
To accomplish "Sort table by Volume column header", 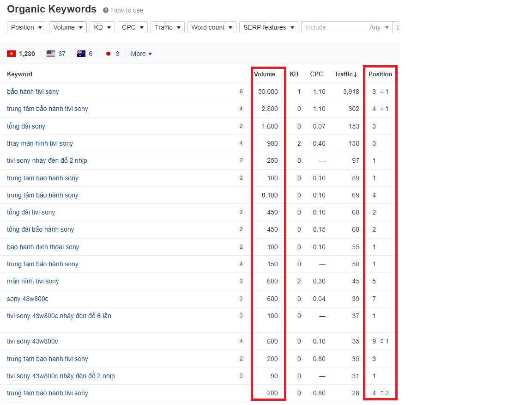I will [265, 74].
